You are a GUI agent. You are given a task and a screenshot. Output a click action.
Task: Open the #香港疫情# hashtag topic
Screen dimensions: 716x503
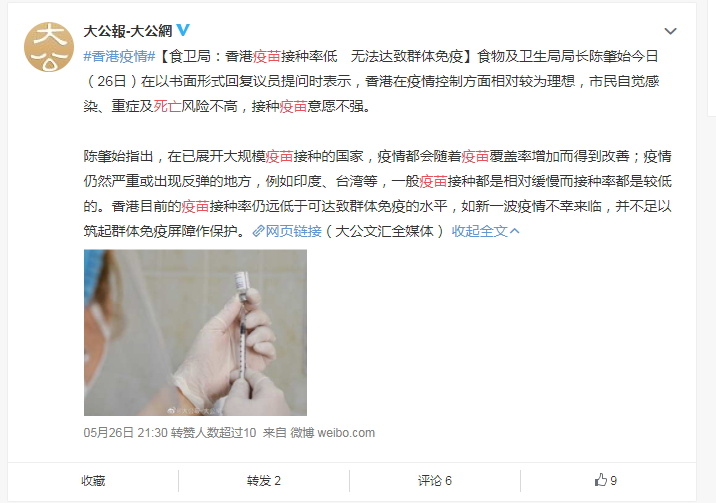pos(120,56)
